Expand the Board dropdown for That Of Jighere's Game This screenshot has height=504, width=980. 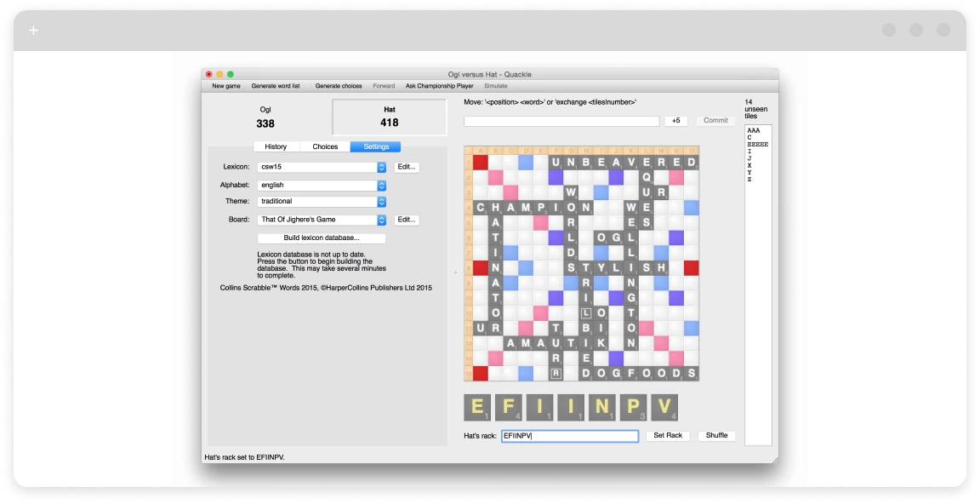pos(322,220)
